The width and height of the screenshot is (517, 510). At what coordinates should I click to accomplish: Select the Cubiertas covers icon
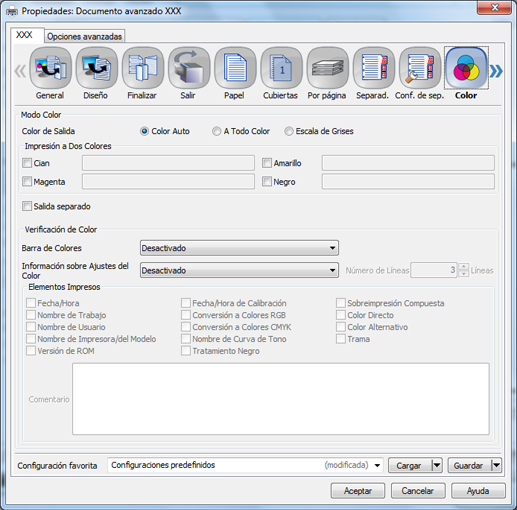(281, 68)
